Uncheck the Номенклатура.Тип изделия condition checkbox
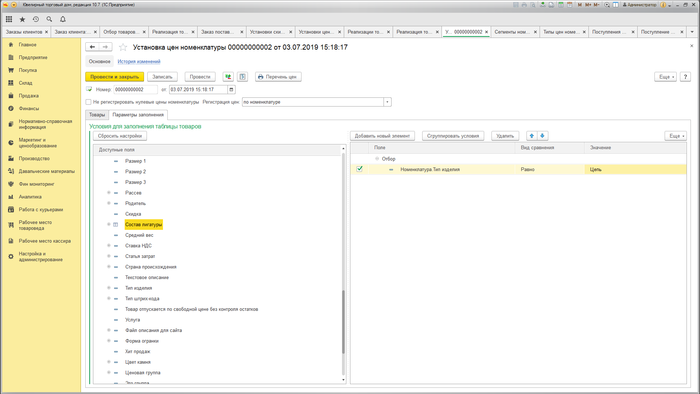 [359, 169]
